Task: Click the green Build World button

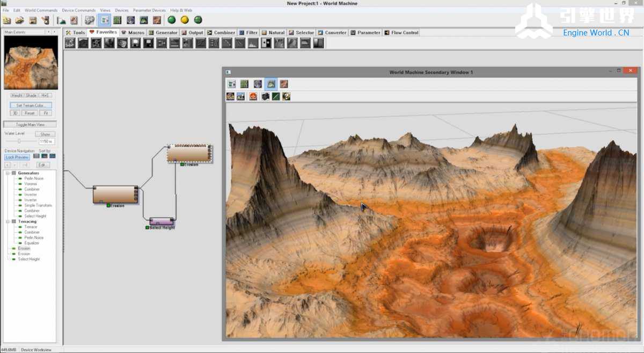Action: pos(172,20)
